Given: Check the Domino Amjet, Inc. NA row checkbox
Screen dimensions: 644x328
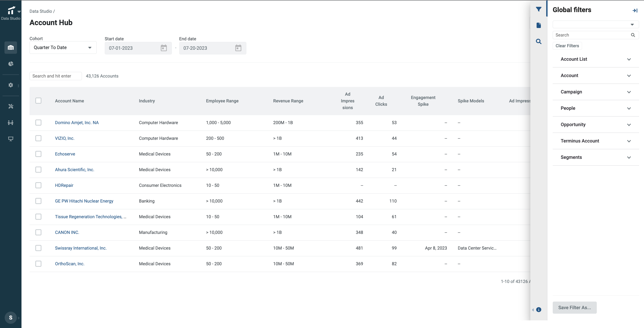Looking at the screenshot, I should [38, 123].
